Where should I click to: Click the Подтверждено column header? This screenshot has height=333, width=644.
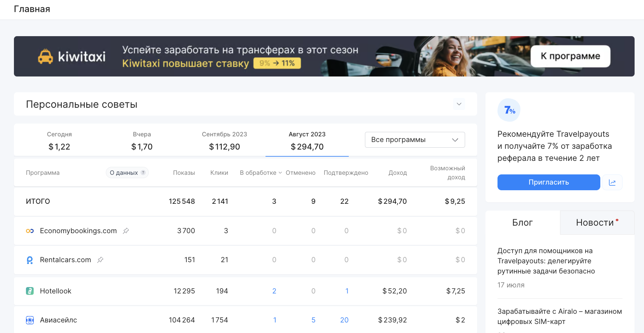point(346,173)
